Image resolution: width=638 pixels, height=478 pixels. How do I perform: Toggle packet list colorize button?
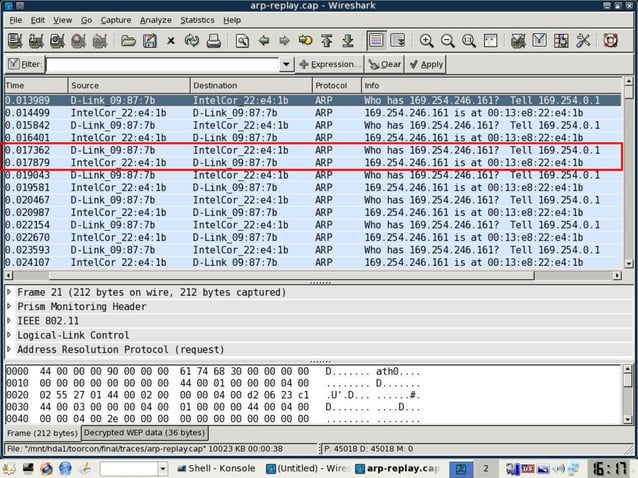click(x=375, y=41)
